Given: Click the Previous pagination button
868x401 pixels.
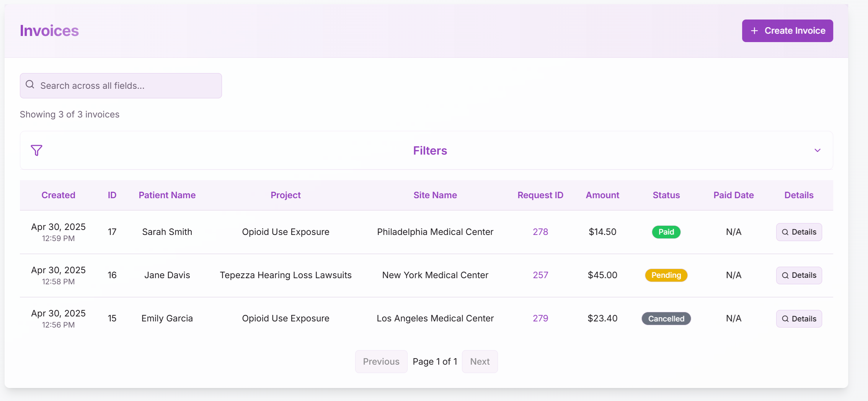Looking at the screenshot, I should point(381,361).
